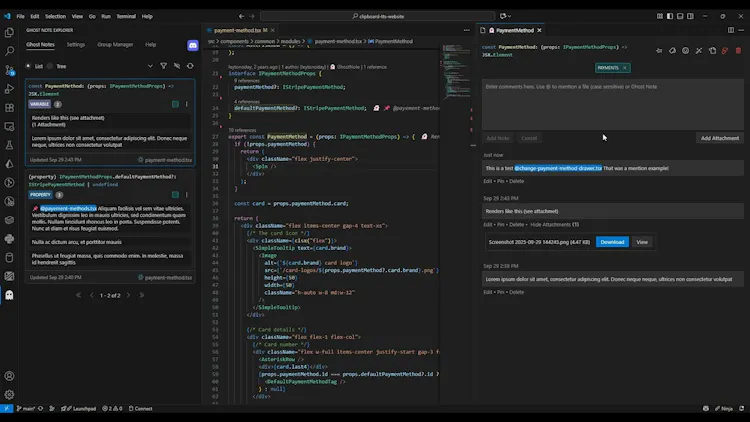
Task: Go to previous page of ghost notes
Action: click(92, 295)
